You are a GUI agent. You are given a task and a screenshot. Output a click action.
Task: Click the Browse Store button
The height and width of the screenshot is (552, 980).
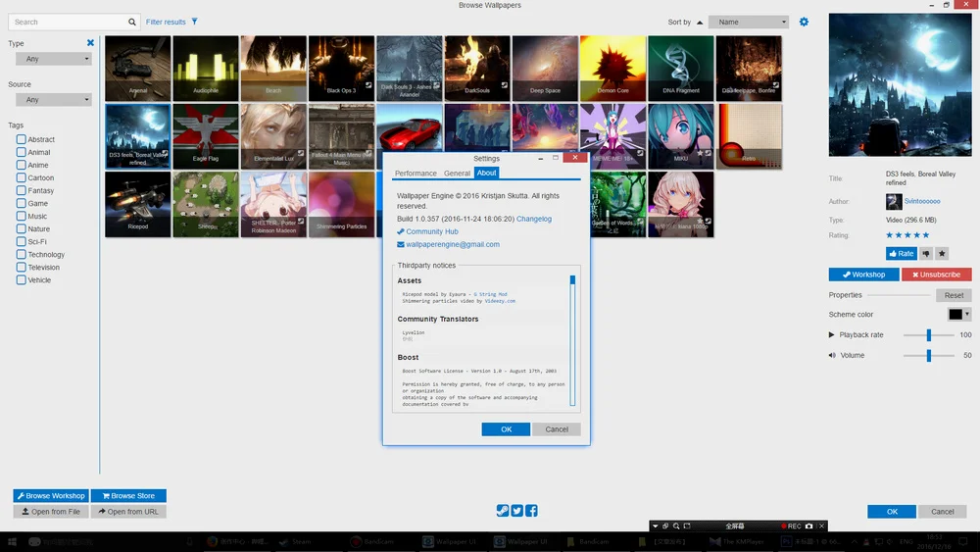128,496
